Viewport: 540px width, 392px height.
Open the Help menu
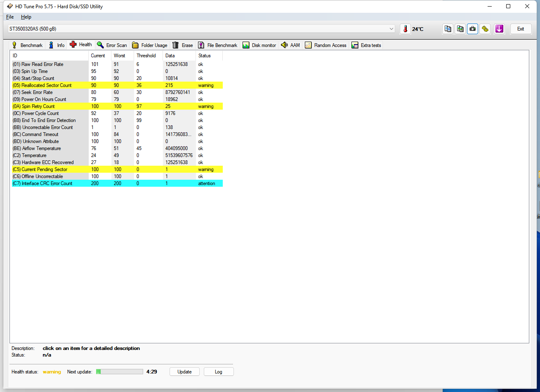26,17
